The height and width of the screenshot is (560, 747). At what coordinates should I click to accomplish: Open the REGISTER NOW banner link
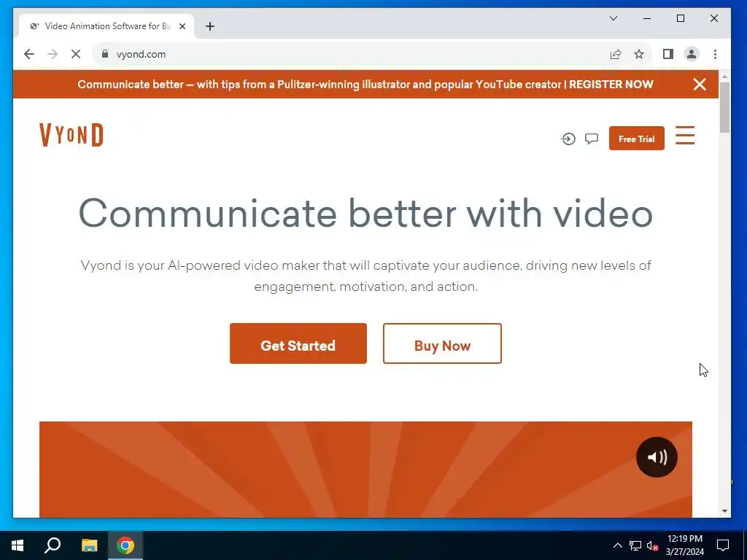611,85
